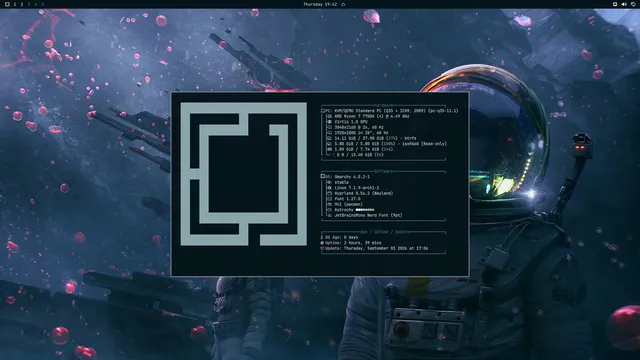Open the volume speaker icon in tray

[624, 4]
